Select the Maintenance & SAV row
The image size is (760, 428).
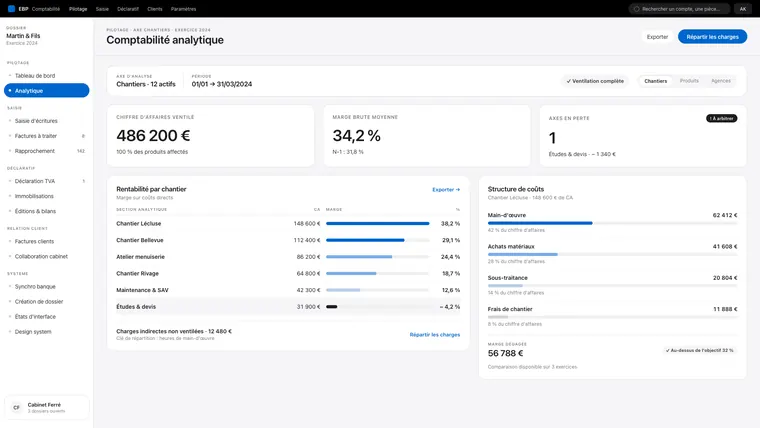(288, 290)
